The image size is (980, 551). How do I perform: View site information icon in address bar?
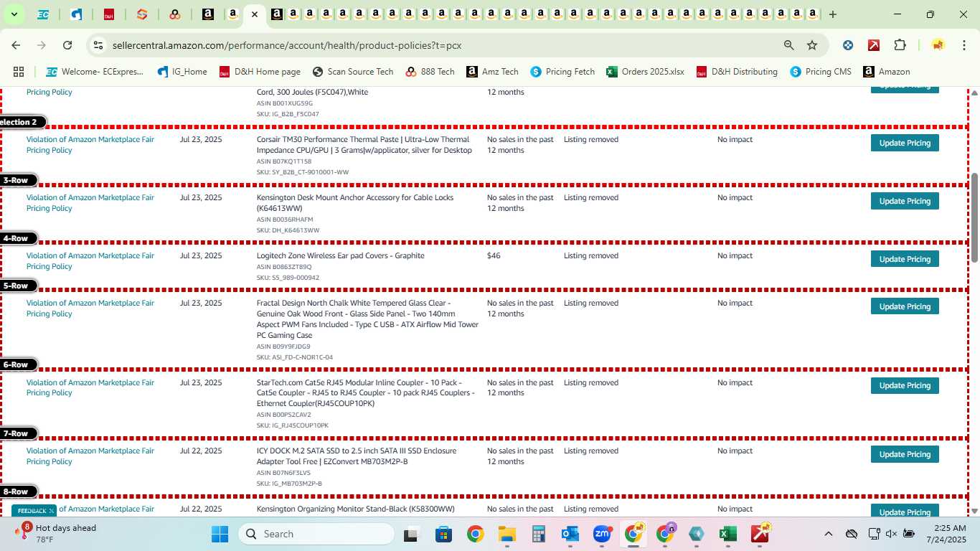(x=98, y=45)
